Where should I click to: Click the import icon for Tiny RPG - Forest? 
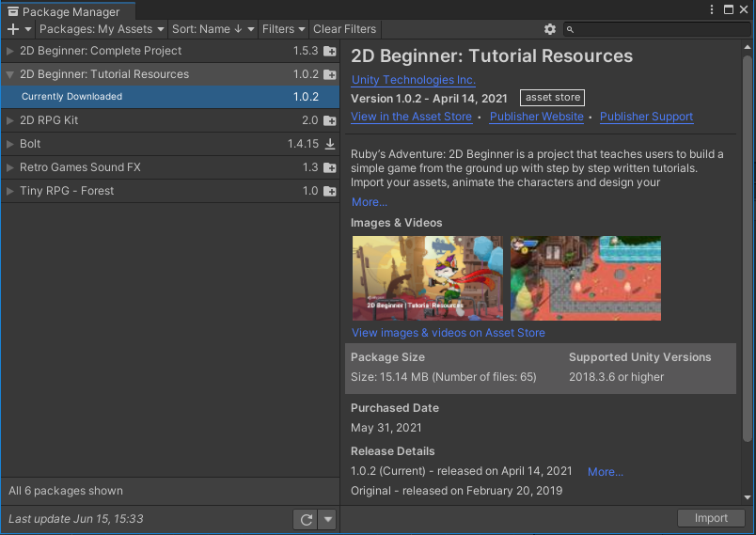[329, 191]
